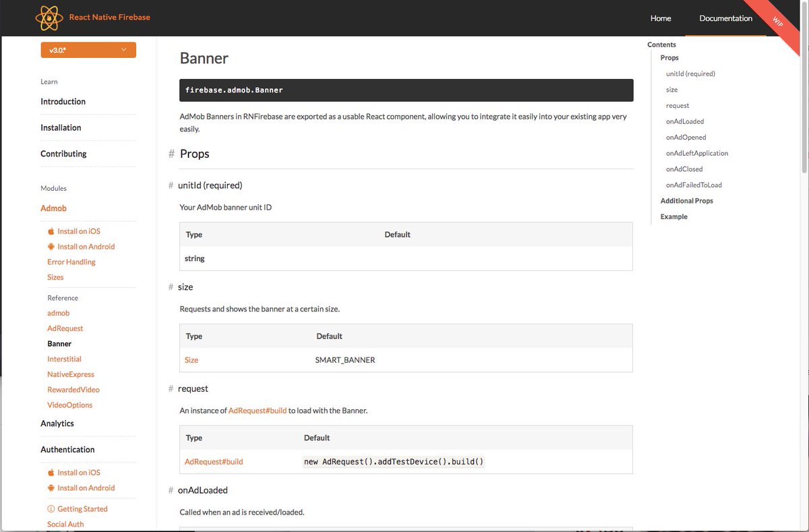Screen dimensions: 809x532
Task: Click the hash anchor beside onAdLoaded heading
Action: [x=171, y=491]
